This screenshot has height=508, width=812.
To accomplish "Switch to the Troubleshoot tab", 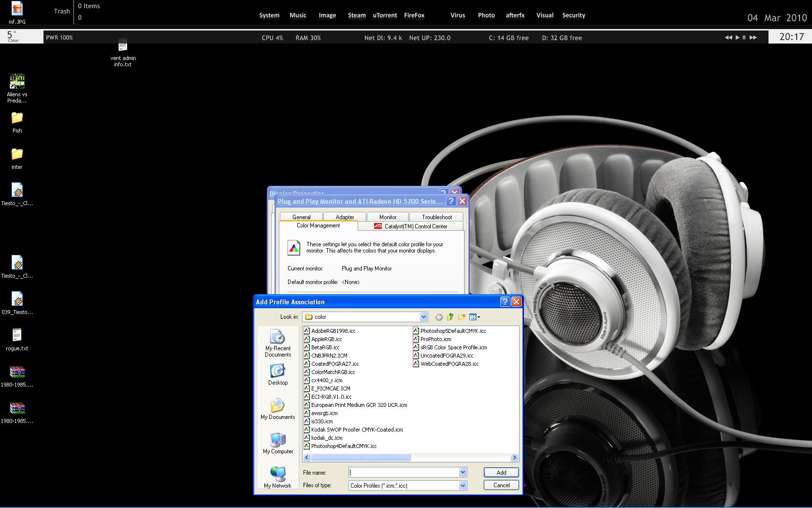I will coord(437,217).
